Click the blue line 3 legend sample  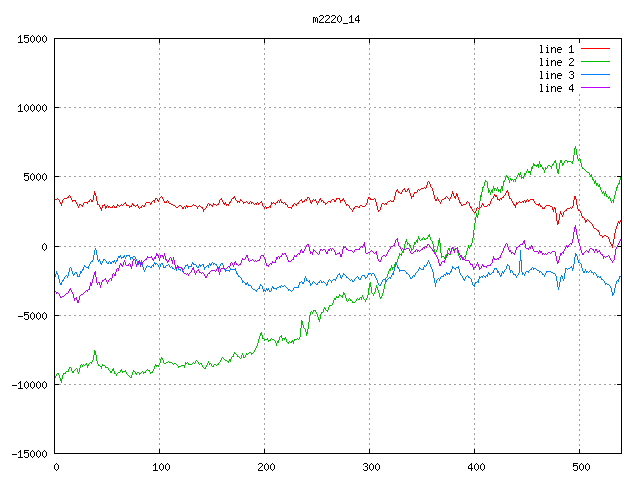pos(595,75)
